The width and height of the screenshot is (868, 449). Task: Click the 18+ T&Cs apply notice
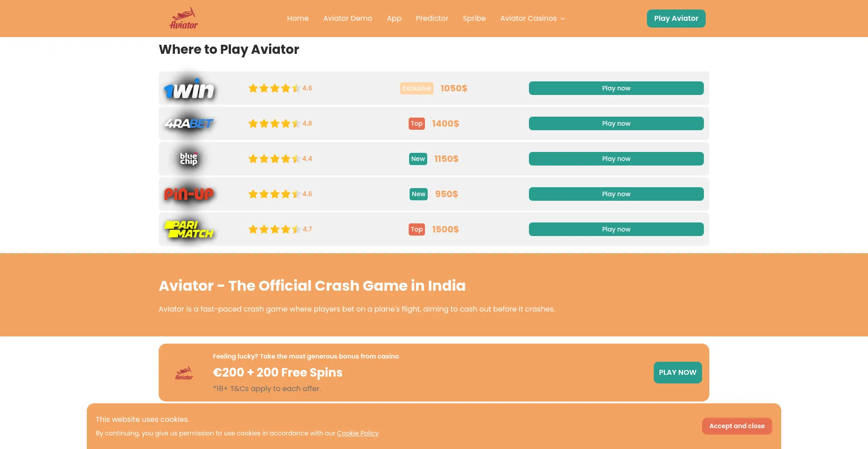click(x=267, y=388)
